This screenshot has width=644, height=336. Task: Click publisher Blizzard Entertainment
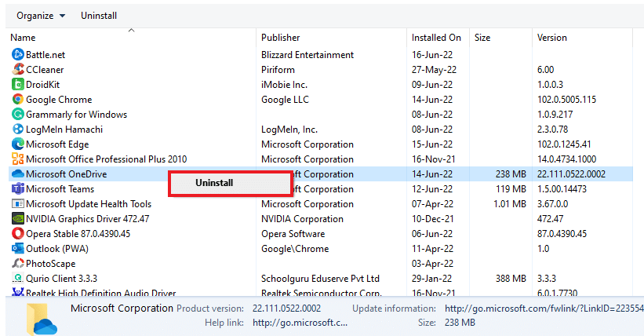click(x=307, y=55)
